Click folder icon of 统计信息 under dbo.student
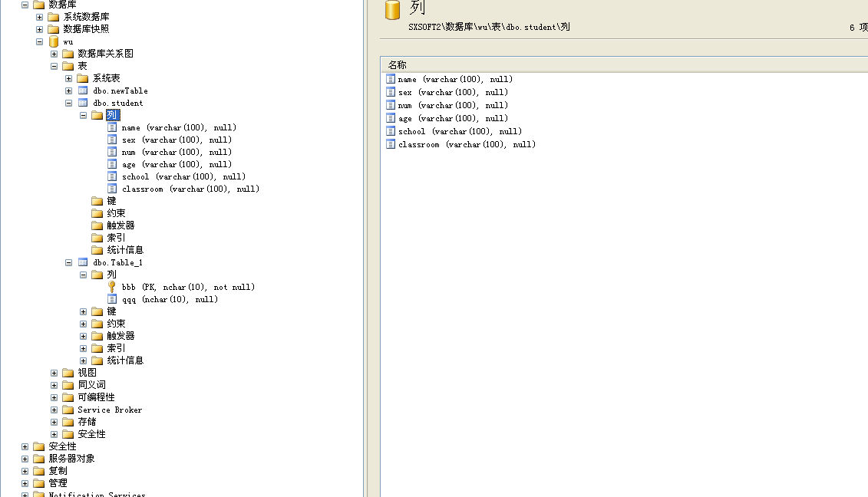This screenshot has height=497, width=868. pos(97,249)
